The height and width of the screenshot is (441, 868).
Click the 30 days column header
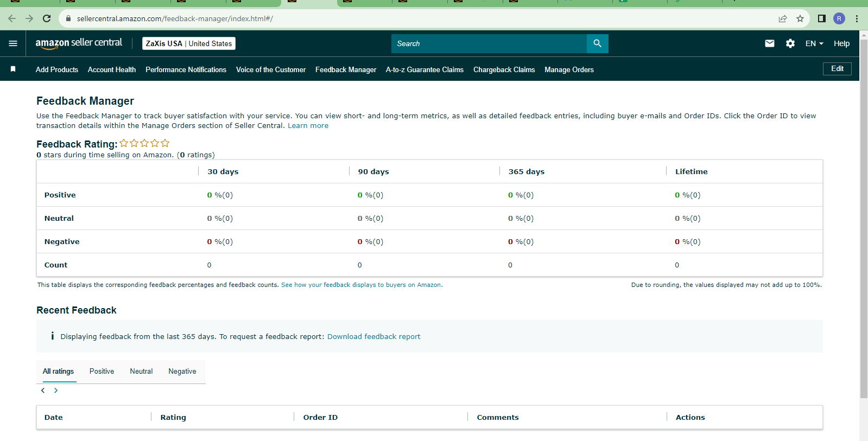(223, 171)
